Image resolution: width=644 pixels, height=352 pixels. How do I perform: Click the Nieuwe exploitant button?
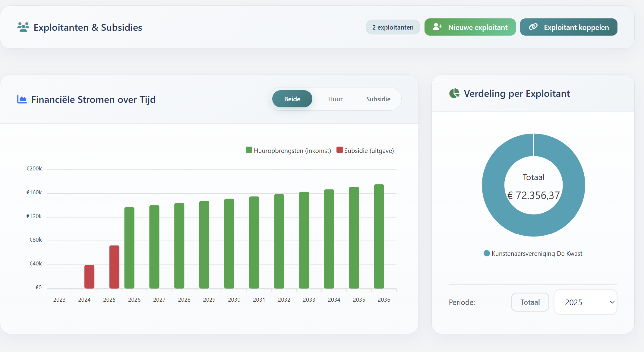[x=470, y=27]
